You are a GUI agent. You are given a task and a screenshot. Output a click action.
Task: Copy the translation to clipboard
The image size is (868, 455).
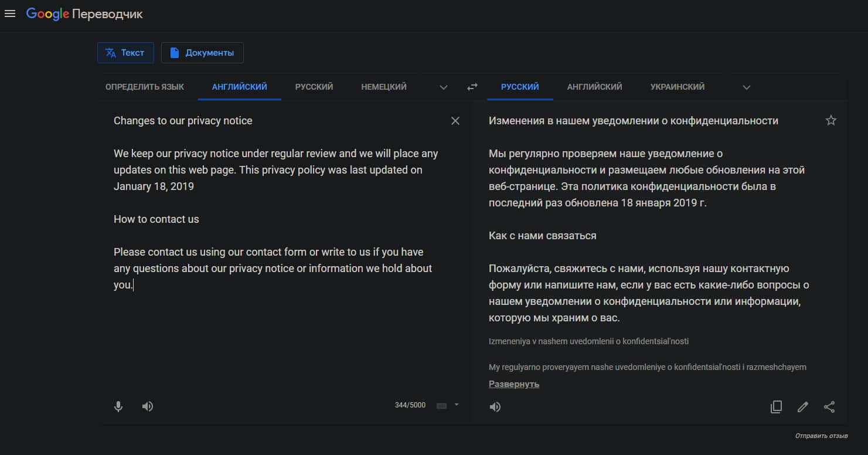[776, 406]
